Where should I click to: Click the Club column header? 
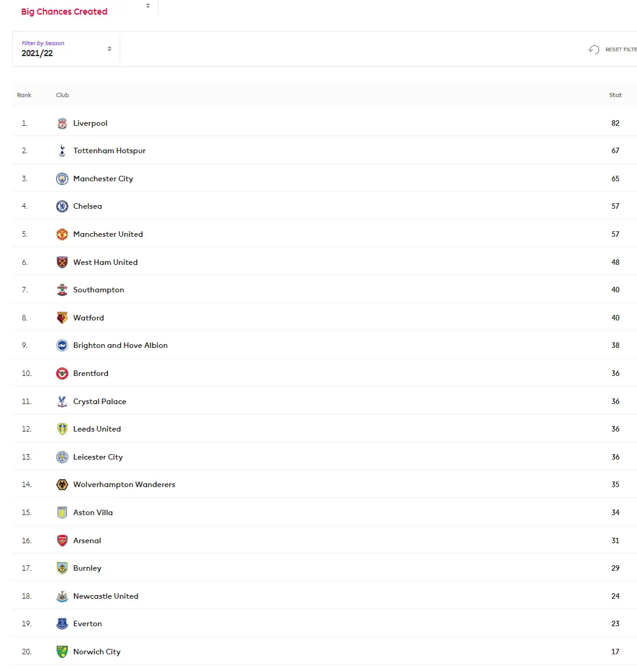pyautogui.click(x=62, y=95)
